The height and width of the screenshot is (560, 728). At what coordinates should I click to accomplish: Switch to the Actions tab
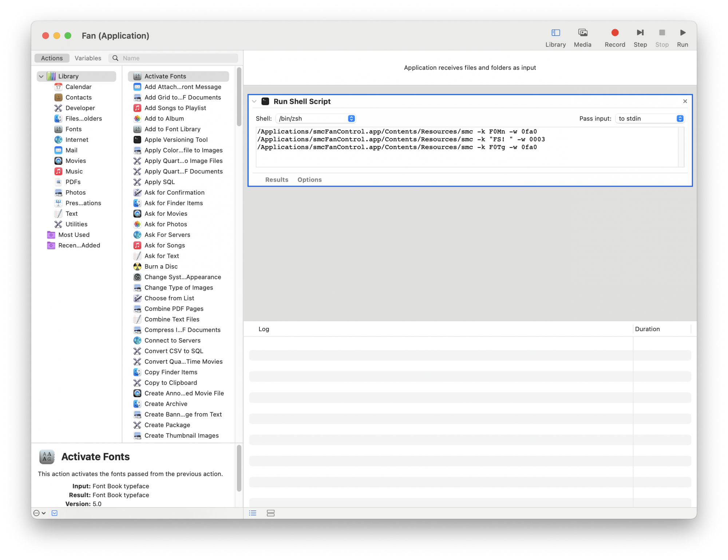pos(52,58)
